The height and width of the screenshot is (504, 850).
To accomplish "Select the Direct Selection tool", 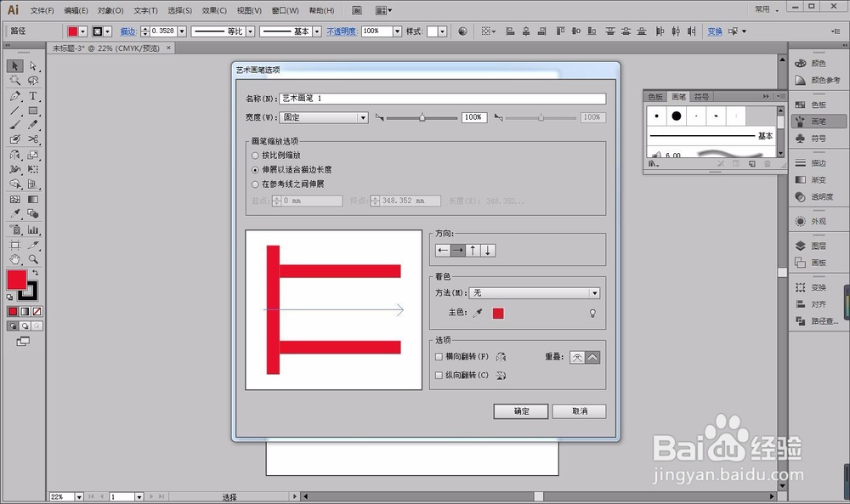I will (x=33, y=65).
